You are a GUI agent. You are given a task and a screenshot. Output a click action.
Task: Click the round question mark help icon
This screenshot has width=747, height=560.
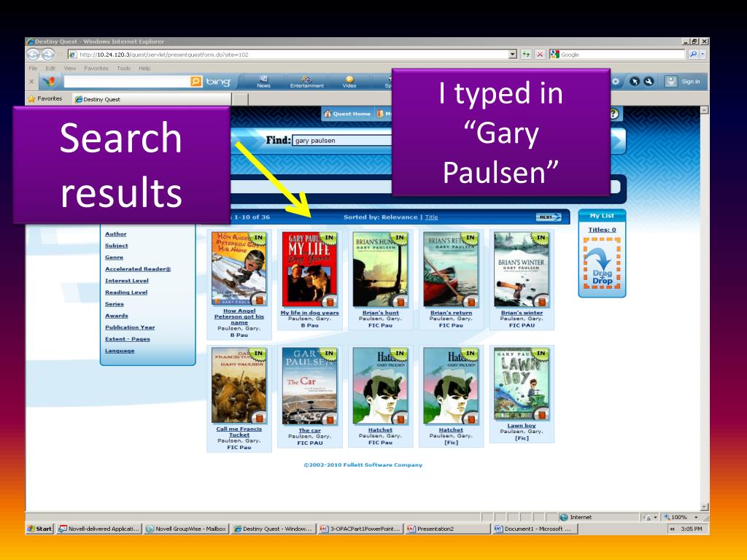click(614, 113)
